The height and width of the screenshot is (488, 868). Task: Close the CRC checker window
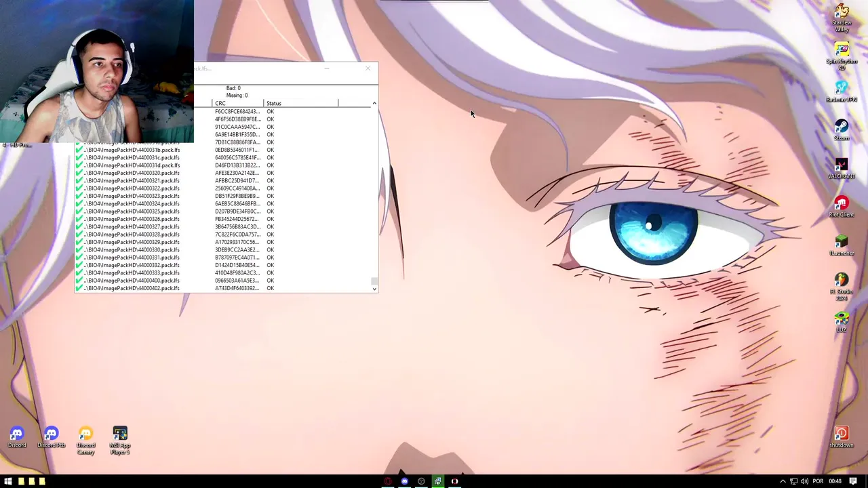(368, 68)
